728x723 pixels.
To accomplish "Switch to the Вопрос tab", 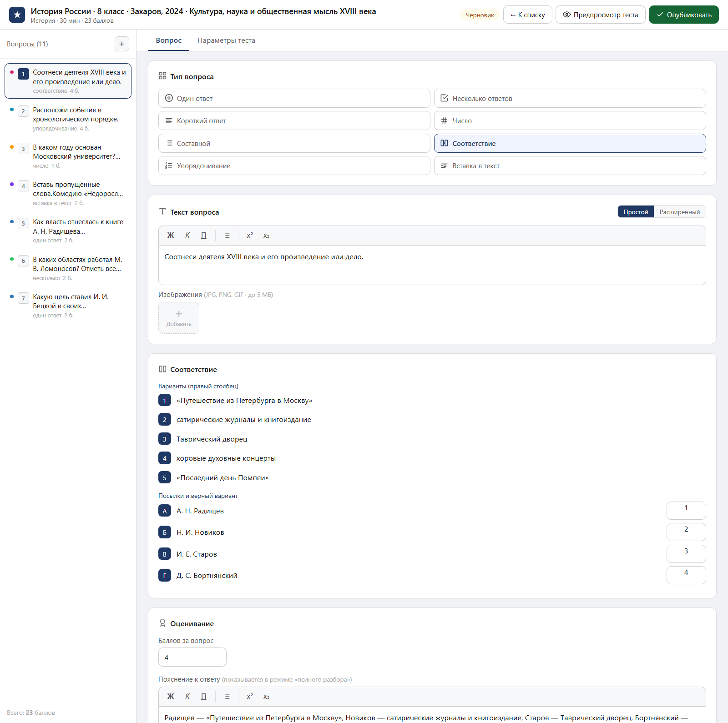I will tap(169, 40).
